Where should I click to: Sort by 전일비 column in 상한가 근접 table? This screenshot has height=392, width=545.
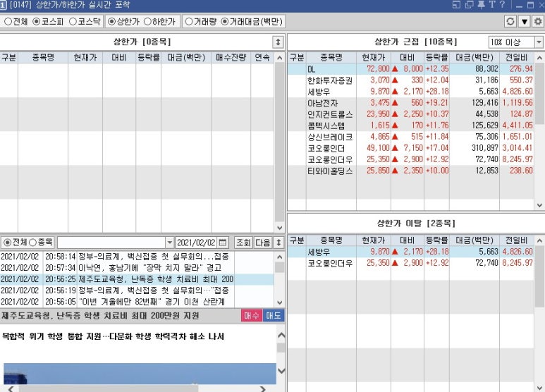(517, 58)
